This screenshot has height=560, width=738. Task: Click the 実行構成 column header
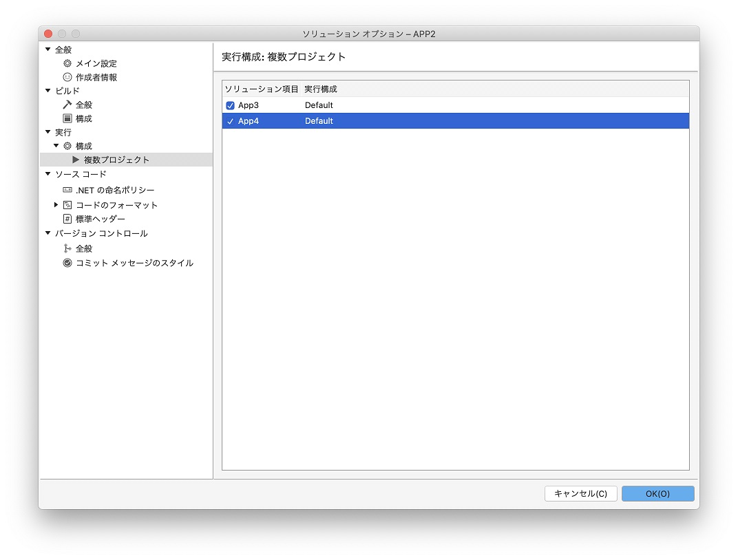tap(321, 89)
